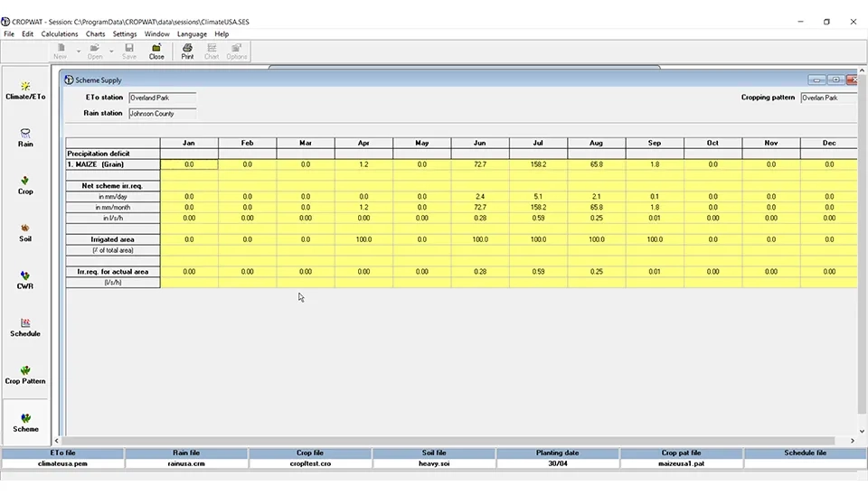Click the Rain station field

click(162, 114)
